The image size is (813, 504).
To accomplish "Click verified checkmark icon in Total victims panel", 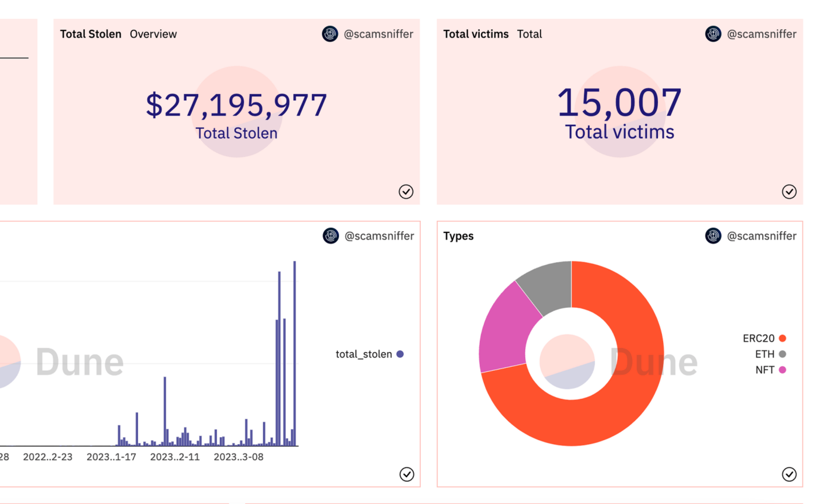I will [x=789, y=191].
